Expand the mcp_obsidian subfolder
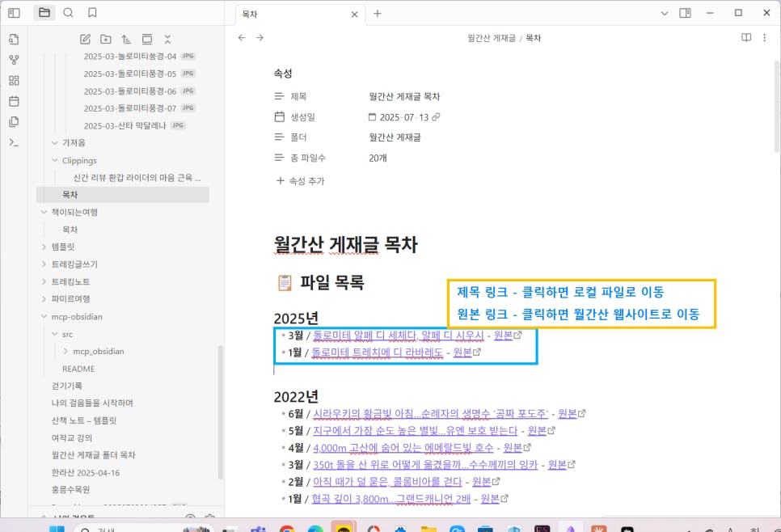The height and width of the screenshot is (532, 781). pyautogui.click(x=65, y=351)
